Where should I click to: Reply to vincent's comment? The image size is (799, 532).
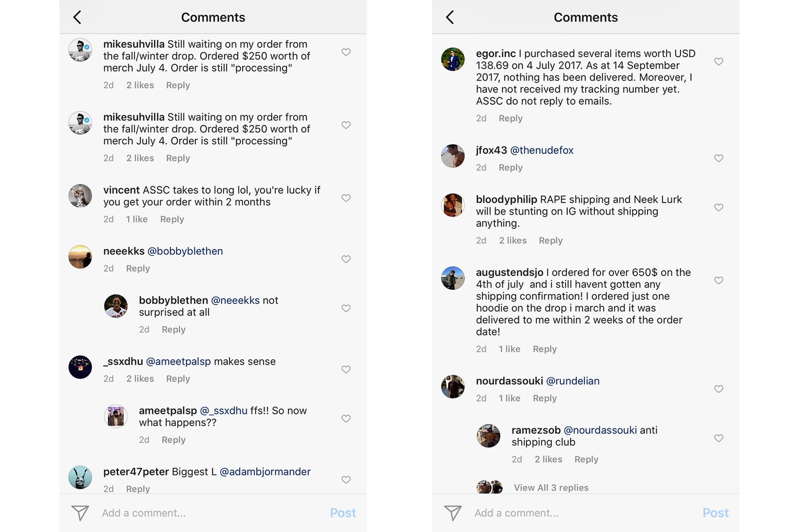[172, 219]
